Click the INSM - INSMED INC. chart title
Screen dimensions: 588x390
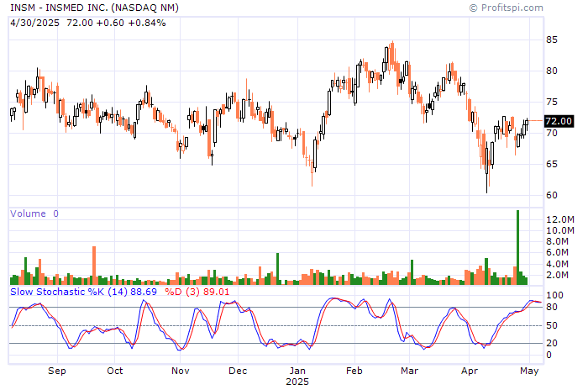tap(94, 8)
